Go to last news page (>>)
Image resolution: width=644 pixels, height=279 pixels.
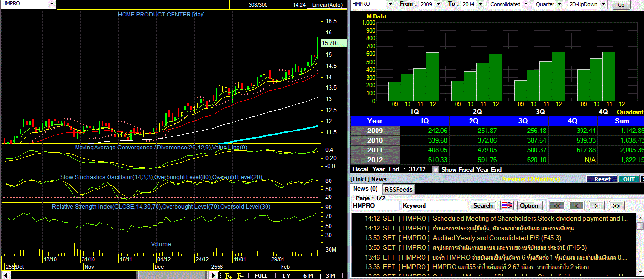click(616, 206)
